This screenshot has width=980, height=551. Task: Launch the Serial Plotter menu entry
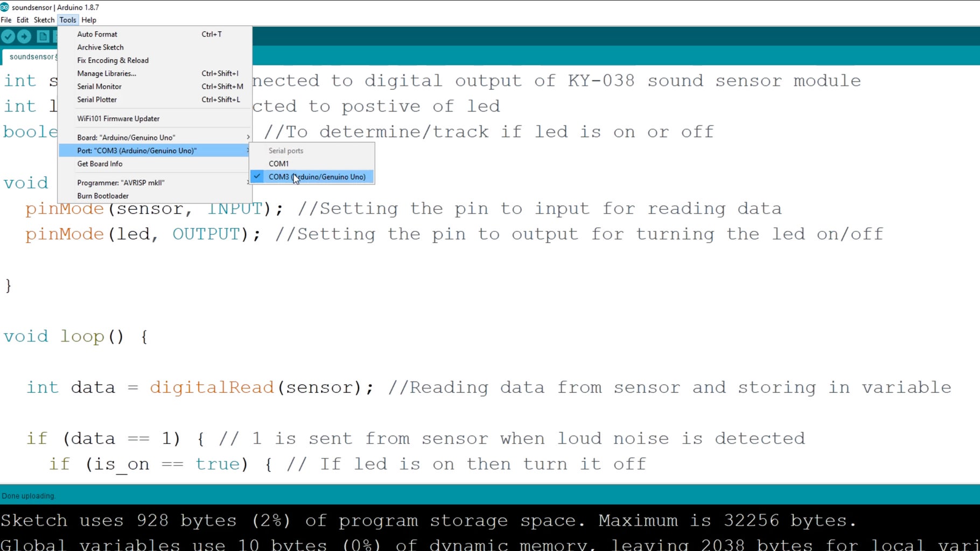[x=155, y=100]
